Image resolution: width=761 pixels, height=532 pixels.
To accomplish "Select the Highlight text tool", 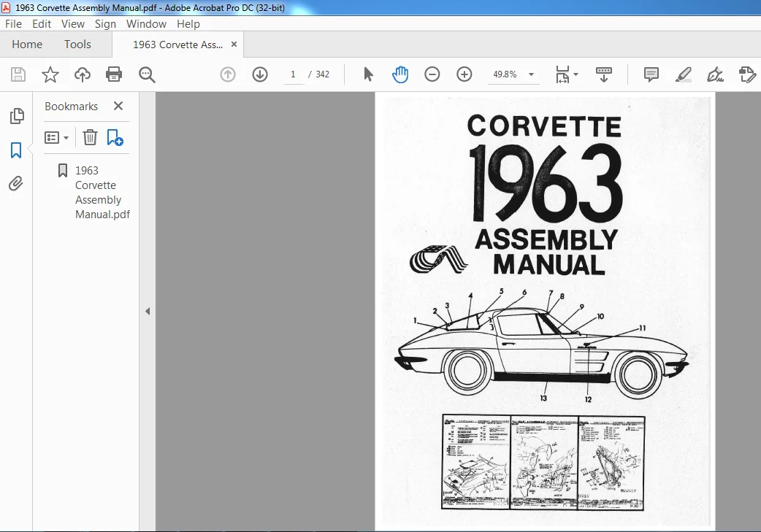I will click(x=684, y=74).
